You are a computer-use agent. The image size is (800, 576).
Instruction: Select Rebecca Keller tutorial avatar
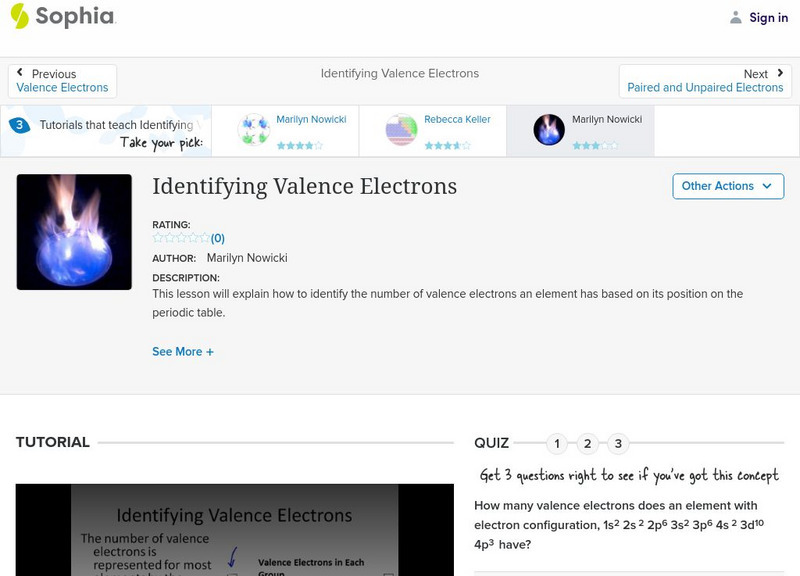point(401,130)
